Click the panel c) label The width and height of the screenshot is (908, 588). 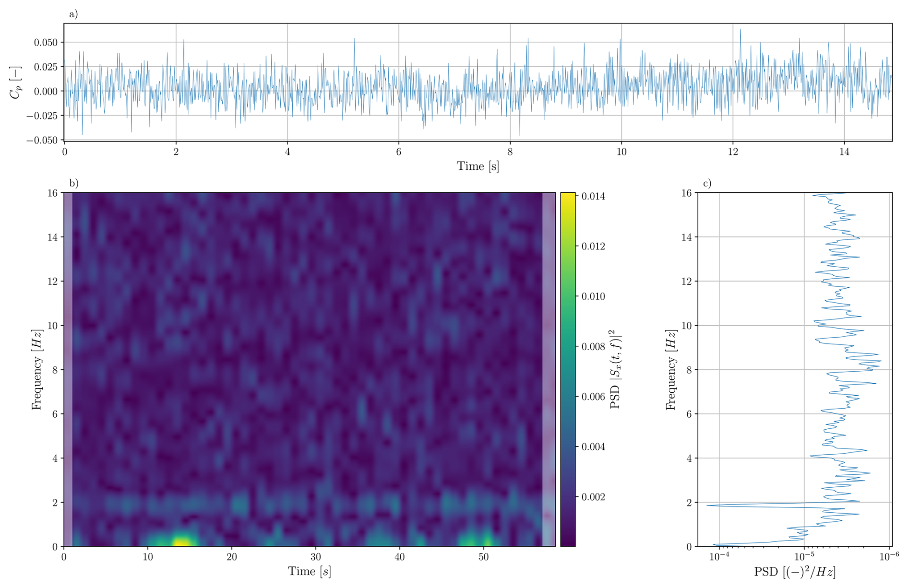click(x=707, y=183)
